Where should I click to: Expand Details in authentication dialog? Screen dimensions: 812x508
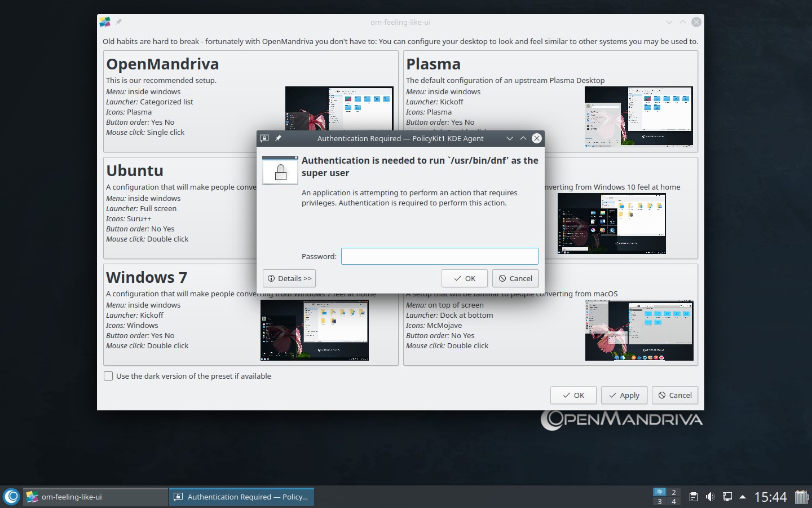pyautogui.click(x=289, y=278)
